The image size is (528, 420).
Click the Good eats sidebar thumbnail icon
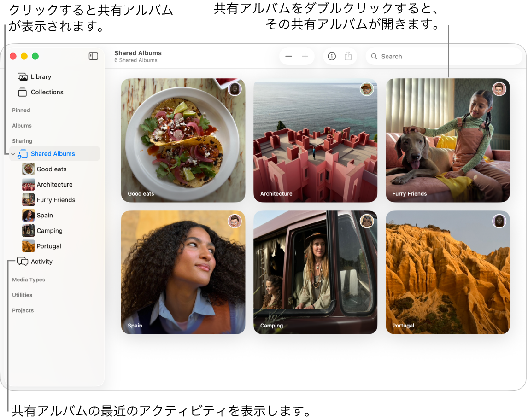[28, 169]
